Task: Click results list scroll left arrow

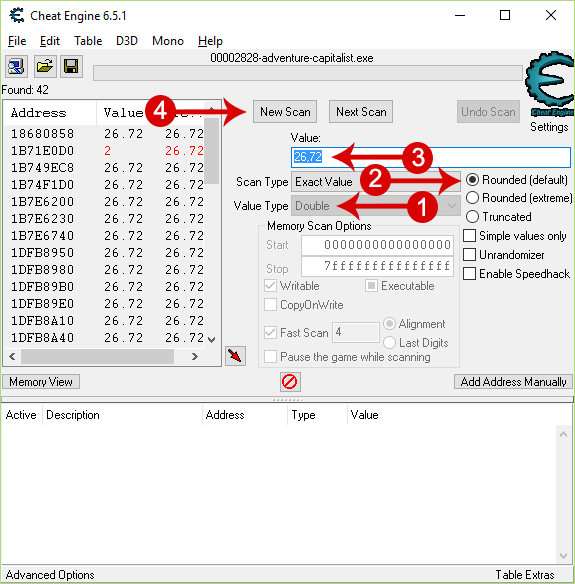Action: pos(12,356)
